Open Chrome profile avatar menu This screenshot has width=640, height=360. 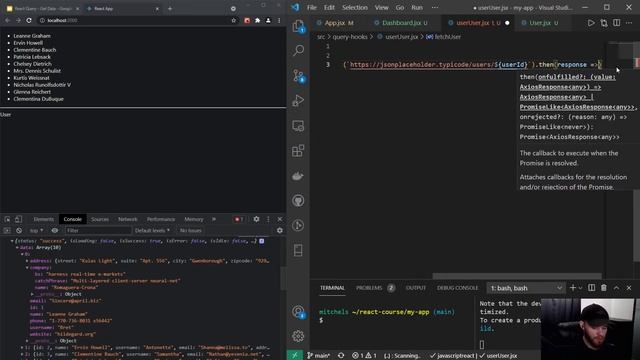(x=268, y=20)
